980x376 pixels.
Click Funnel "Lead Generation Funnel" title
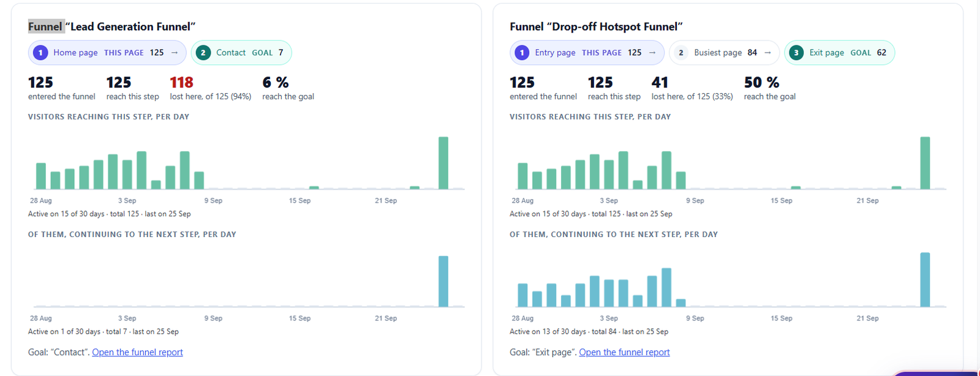click(x=111, y=27)
